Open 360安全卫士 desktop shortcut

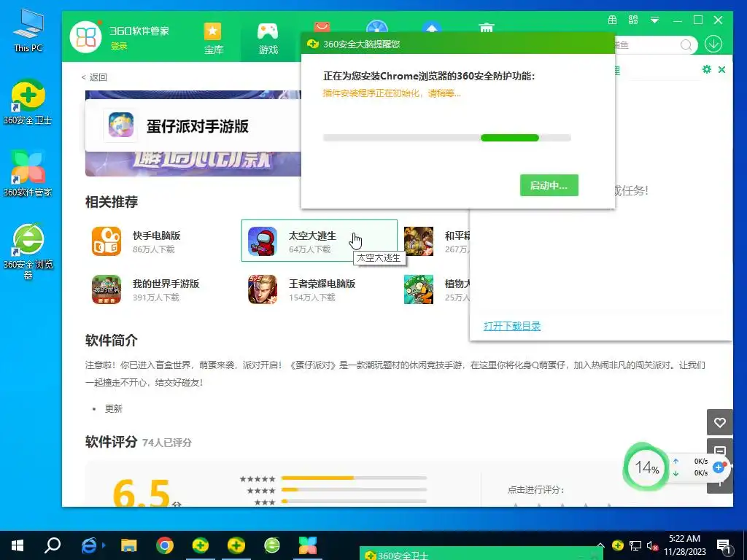28,102
